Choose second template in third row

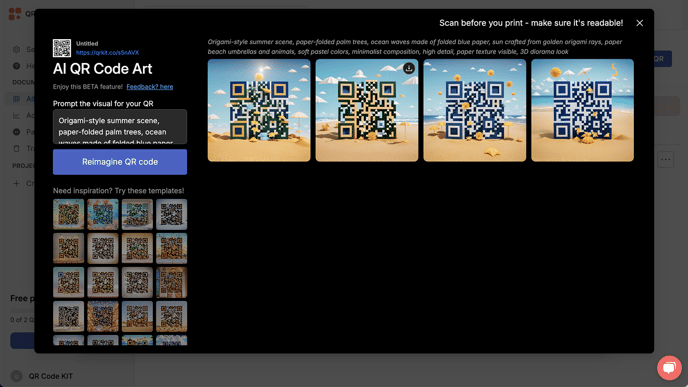point(103,282)
